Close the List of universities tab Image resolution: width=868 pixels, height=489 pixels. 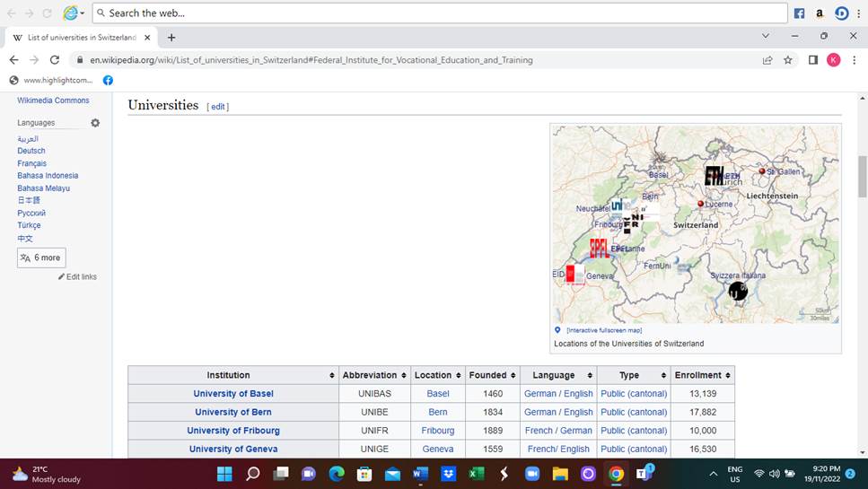pyautogui.click(x=147, y=38)
